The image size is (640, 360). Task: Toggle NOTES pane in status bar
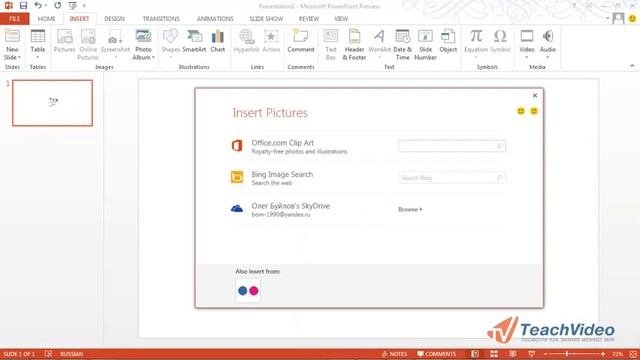coord(394,354)
